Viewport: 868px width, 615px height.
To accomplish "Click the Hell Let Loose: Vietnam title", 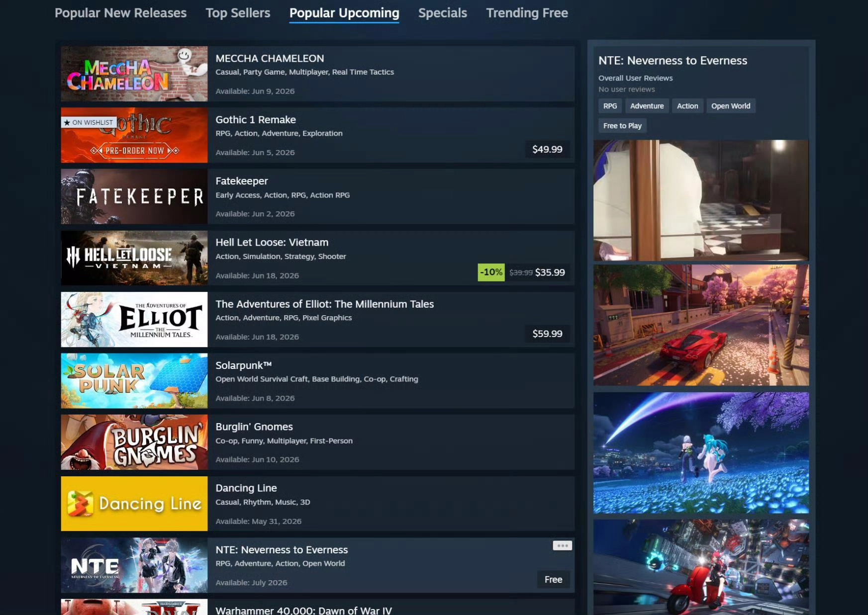I will pos(272,243).
